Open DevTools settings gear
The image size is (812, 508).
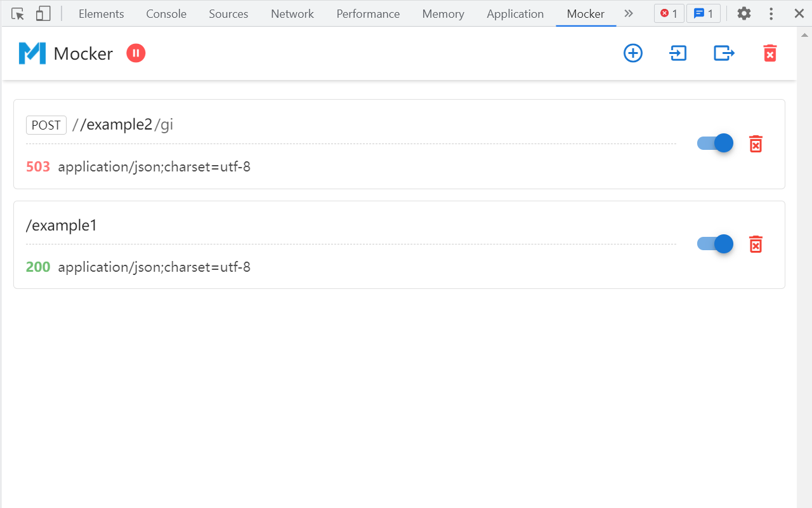pyautogui.click(x=743, y=13)
